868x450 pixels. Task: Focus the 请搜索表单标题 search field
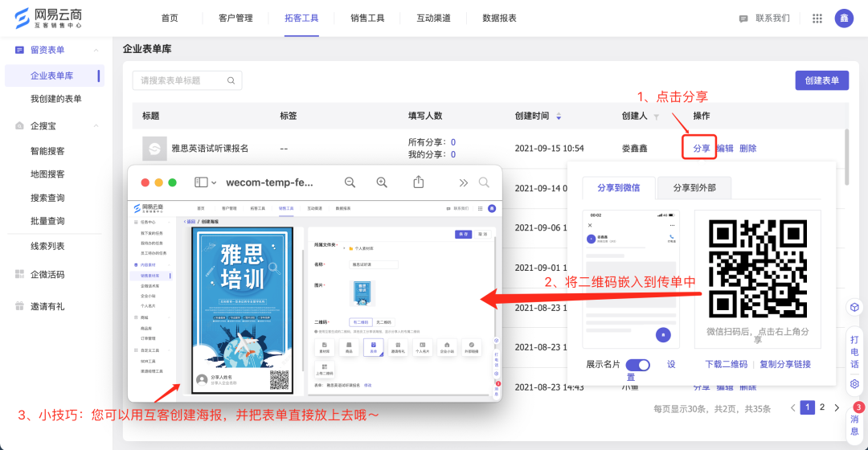click(187, 81)
